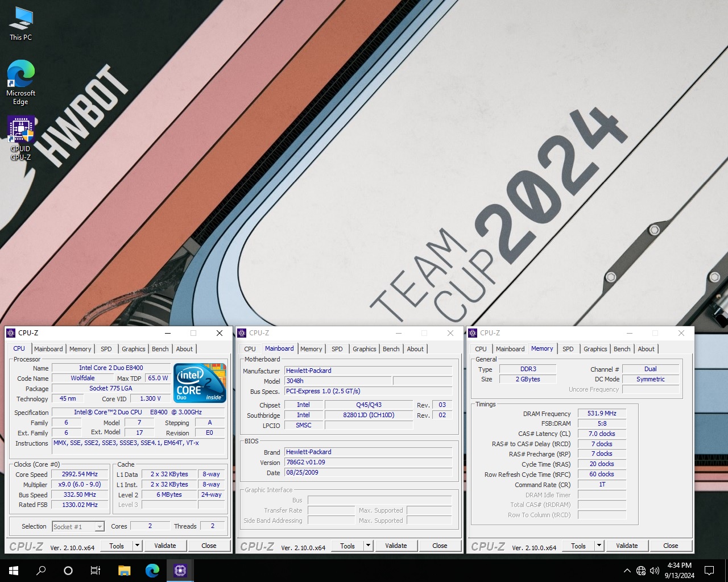The height and width of the screenshot is (582, 728).
Task: Click the Rated FSB value 1330.02 MHz
Action: (80, 505)
